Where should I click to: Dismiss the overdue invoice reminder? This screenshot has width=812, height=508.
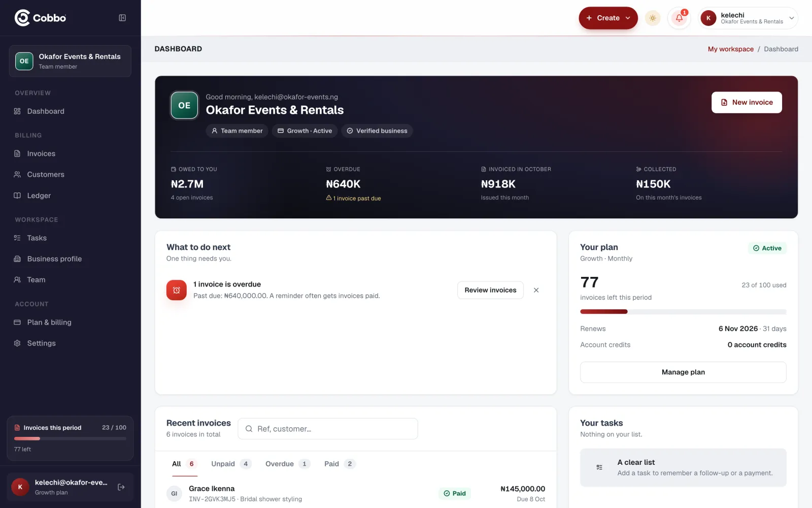point(536,290)
